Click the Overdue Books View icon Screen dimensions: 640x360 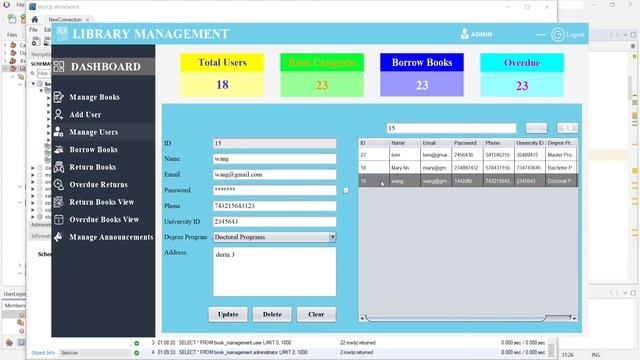(x=59, y=220)
